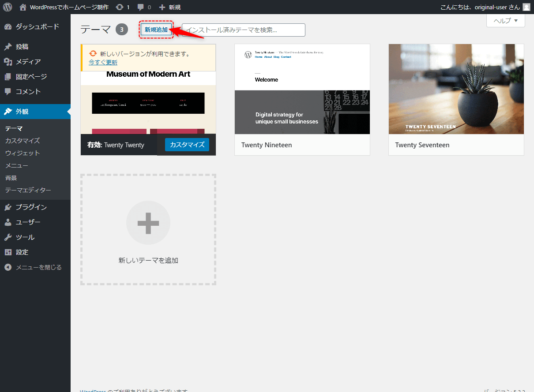Click the 今すぐ更新 link
534x392 pixels.
(103, 62)
